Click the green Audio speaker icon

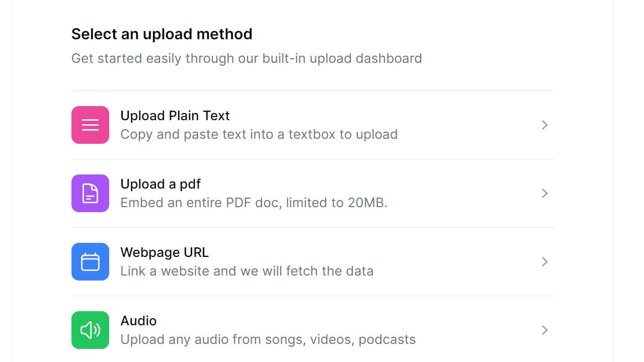tap(90, 330)
